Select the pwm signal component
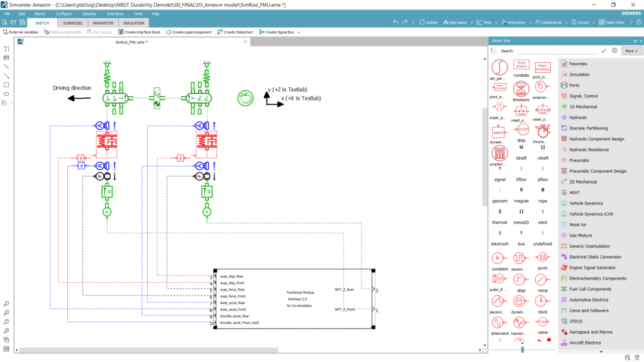644x362 pixels. (541, 258)
